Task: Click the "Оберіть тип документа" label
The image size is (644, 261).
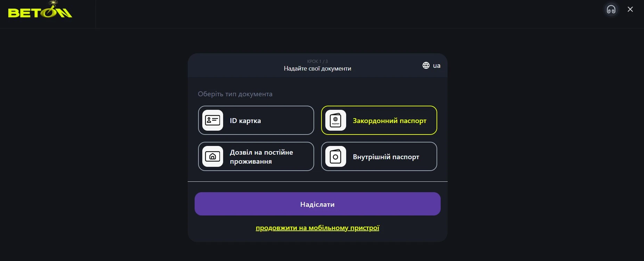Action: click(235, 94)
